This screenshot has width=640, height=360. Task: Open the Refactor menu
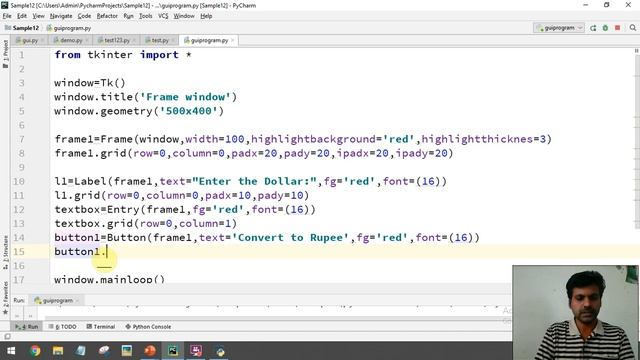(107, 16)
